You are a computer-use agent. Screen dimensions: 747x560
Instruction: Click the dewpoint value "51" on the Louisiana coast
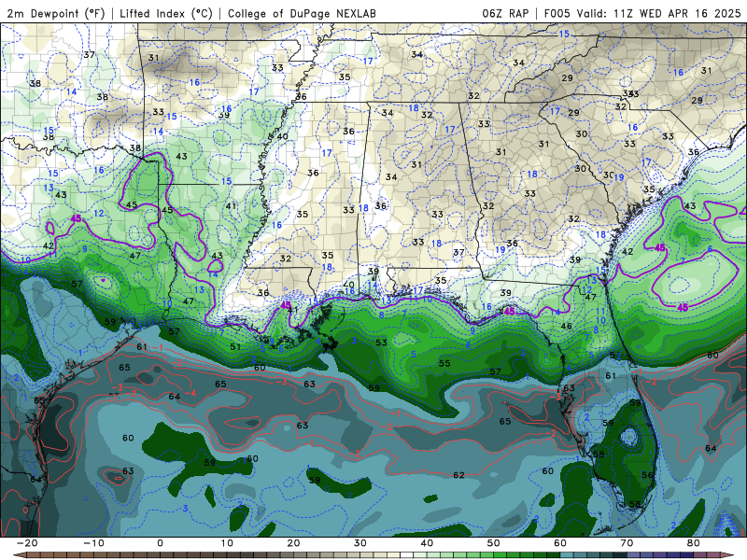tap(235, 347)
